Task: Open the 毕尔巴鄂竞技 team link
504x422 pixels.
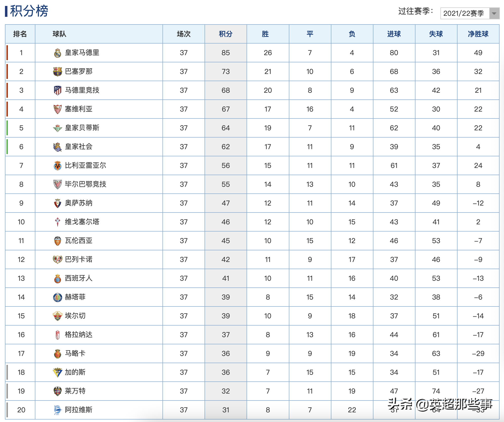Action: point(86,184)
